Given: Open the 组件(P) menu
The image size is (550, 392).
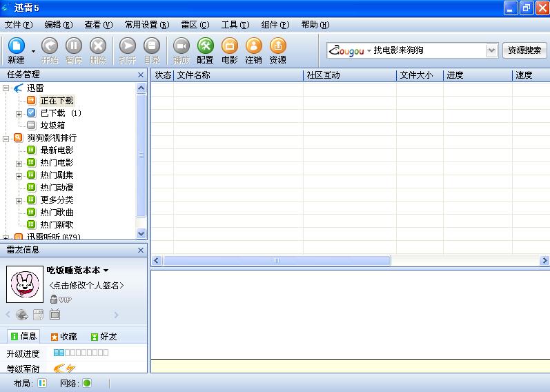Looking at the screenshot, I should click(275, 25).
